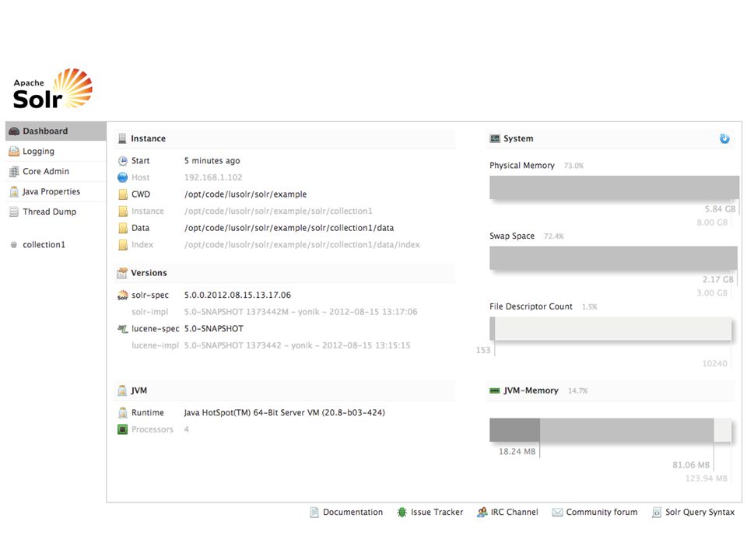The image size is (747, 560).
Task: Click the collection1 bullet icon
Action: (x=14, y=245)
